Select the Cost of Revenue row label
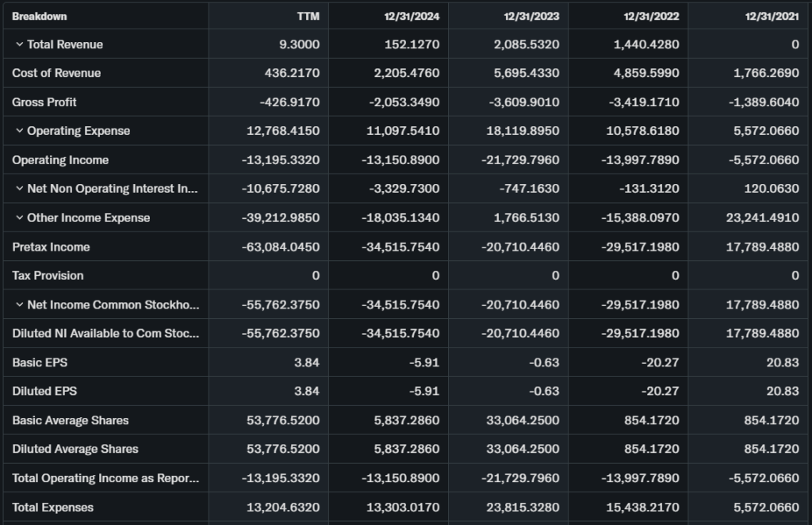This screenshot has height=525, width=812. pos(56,73)
